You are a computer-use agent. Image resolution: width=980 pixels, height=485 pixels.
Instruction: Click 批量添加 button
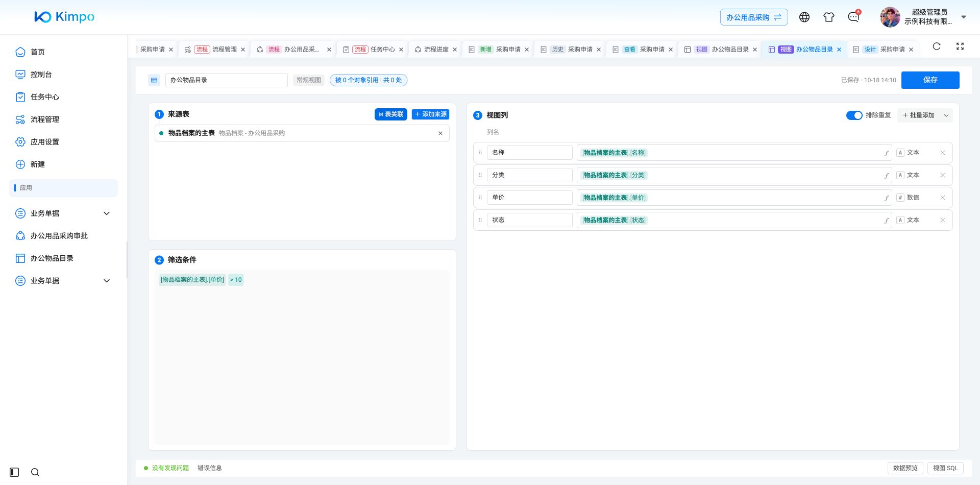coord(919,115)
